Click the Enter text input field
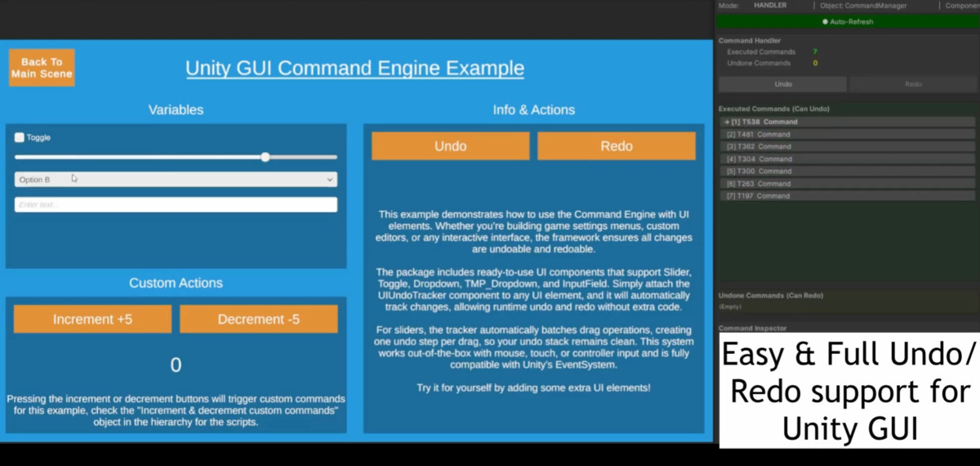 pyautogui.click(x=176, y=204)
